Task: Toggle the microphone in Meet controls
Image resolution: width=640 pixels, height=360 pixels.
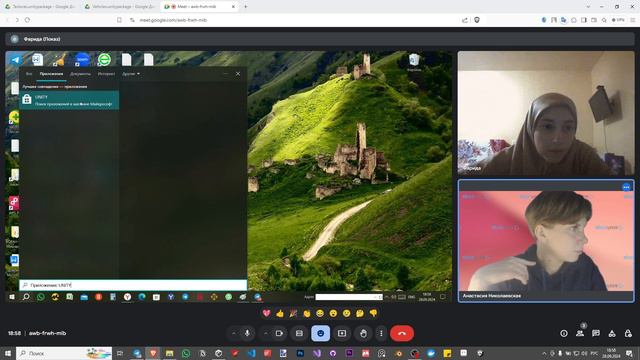Action: coord(247,333)
